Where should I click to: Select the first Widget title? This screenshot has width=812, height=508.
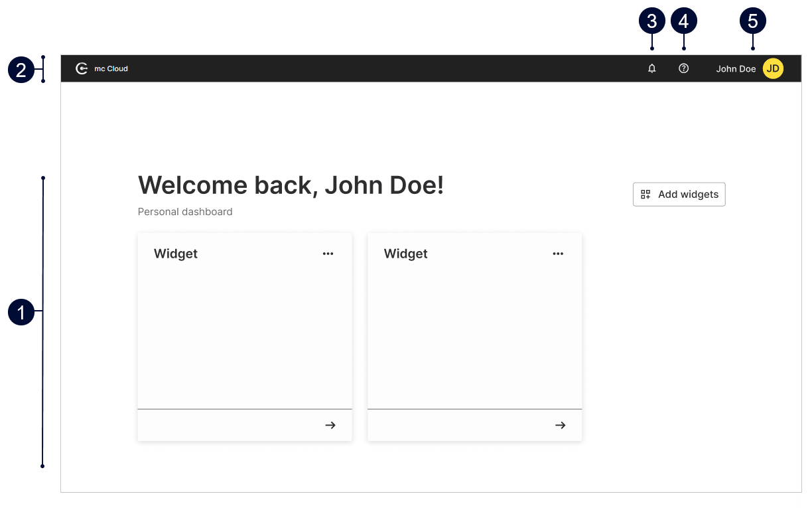point(176,254)
